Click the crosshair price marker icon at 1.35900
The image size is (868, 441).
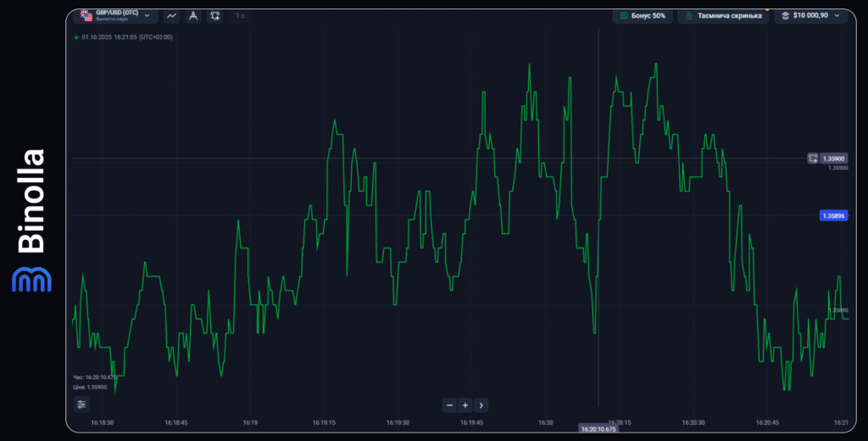[812, 158]
